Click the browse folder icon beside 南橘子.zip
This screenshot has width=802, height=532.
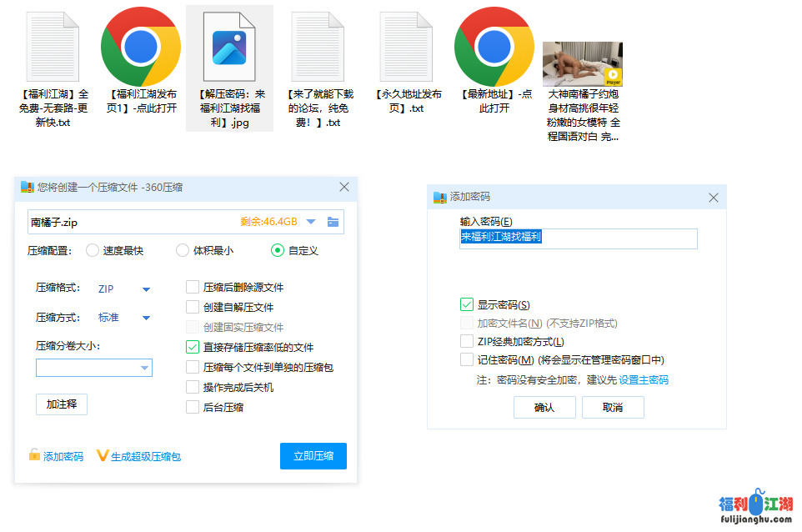pyautogui.click(x=333, y=222)
